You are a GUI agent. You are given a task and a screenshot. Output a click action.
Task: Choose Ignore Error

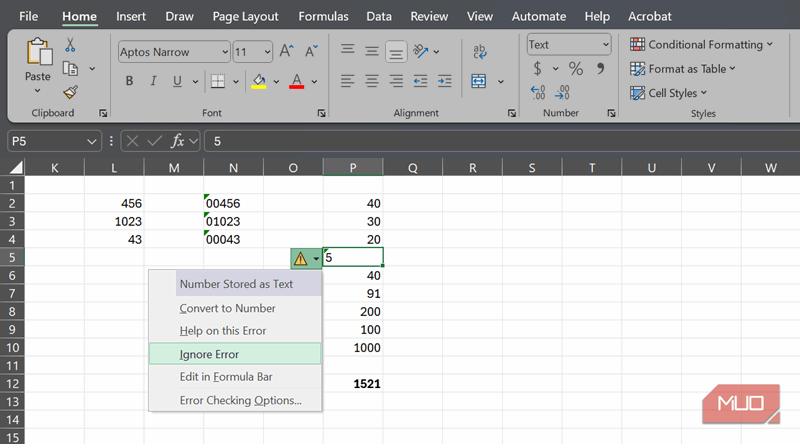[x=235, y=354]
